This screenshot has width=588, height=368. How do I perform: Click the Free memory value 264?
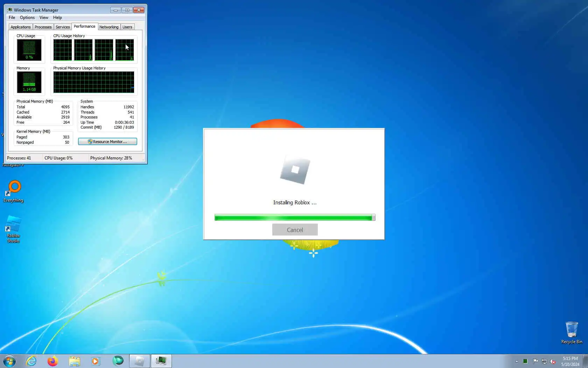66,122
